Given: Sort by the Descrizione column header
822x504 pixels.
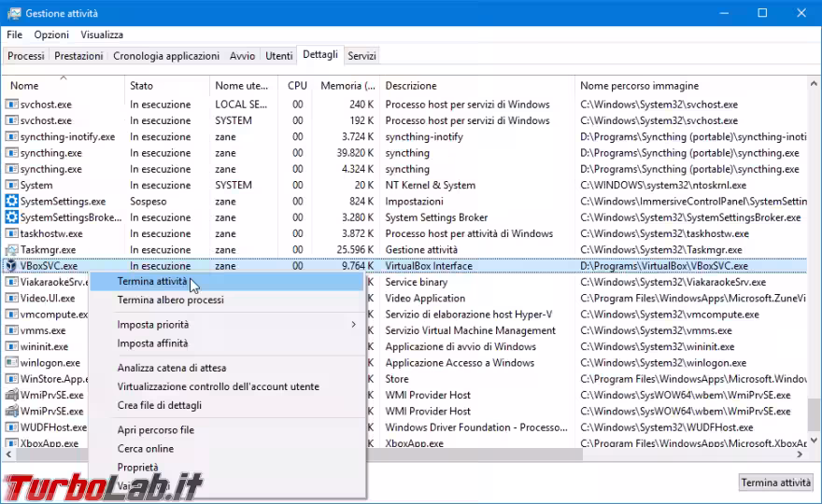Looking at the screenshot, I should click(x=477, y=85).
